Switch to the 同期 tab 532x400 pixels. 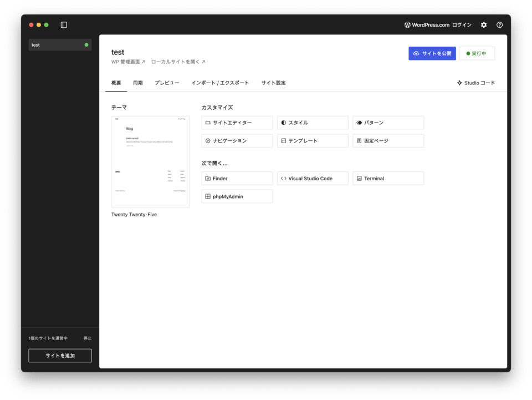(x=138, y=83)
